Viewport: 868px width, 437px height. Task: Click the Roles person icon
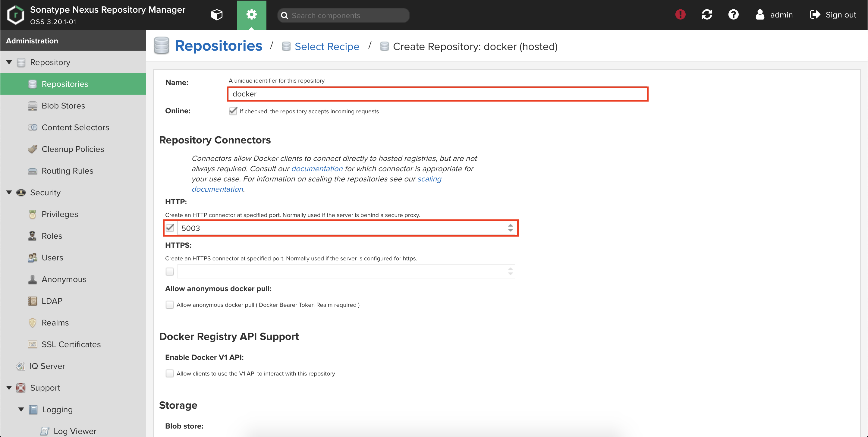tap(32, 236)
